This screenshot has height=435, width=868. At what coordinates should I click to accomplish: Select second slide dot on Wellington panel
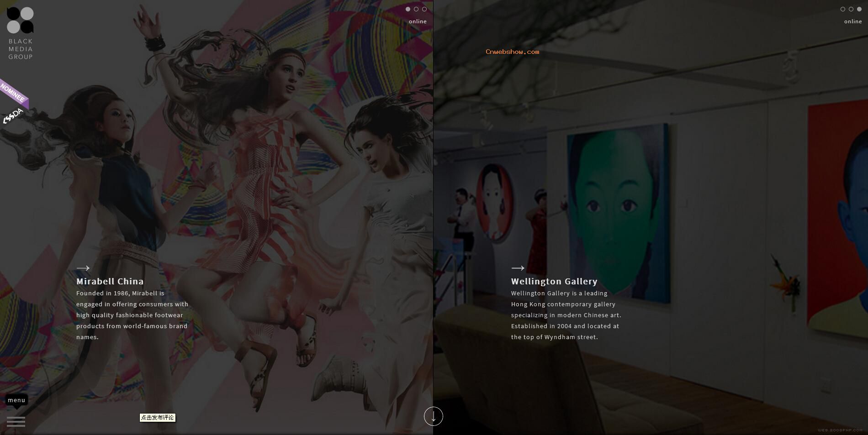(851, 9)
